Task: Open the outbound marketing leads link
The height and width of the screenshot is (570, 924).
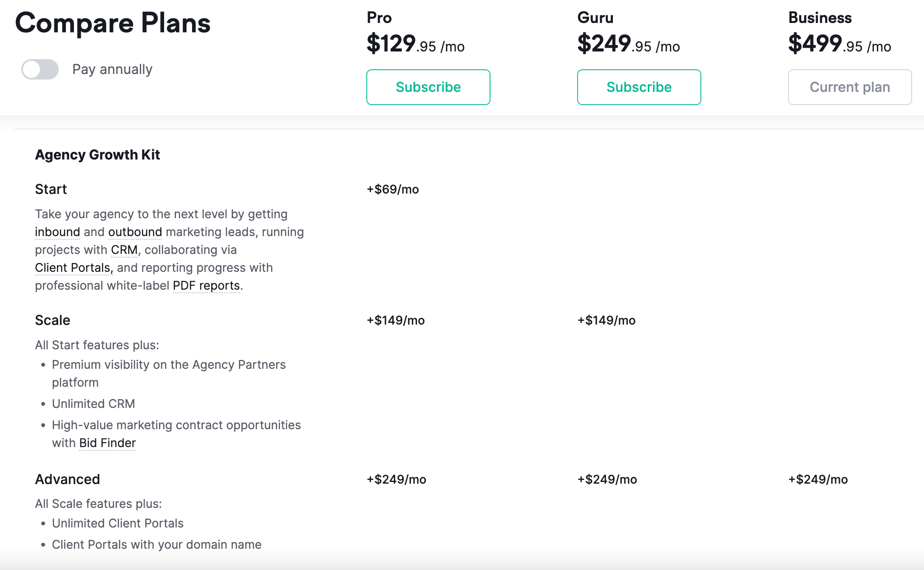Action: pyautogui.click(x=135, y=232)
